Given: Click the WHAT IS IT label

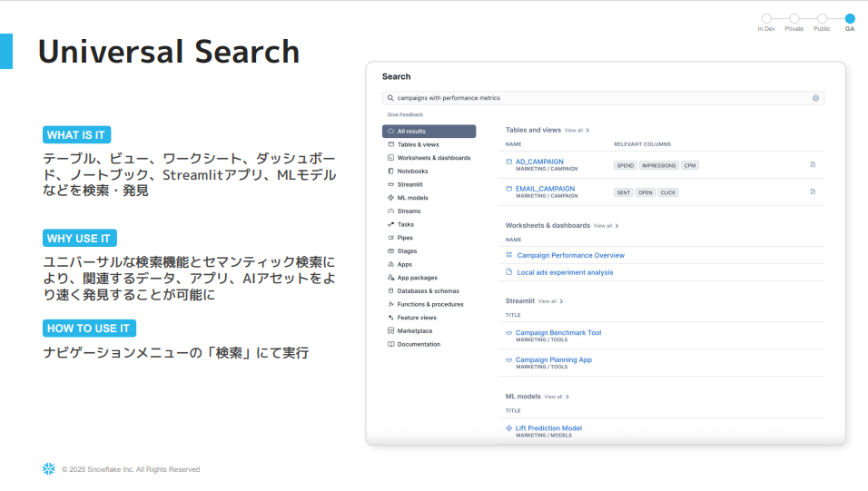Looking at the screenshot, I should point(76,135).
